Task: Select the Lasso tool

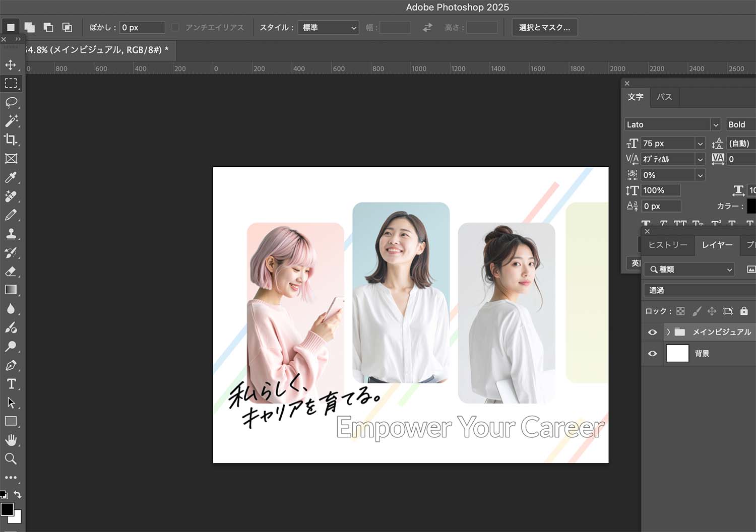Action: [11, 102]
